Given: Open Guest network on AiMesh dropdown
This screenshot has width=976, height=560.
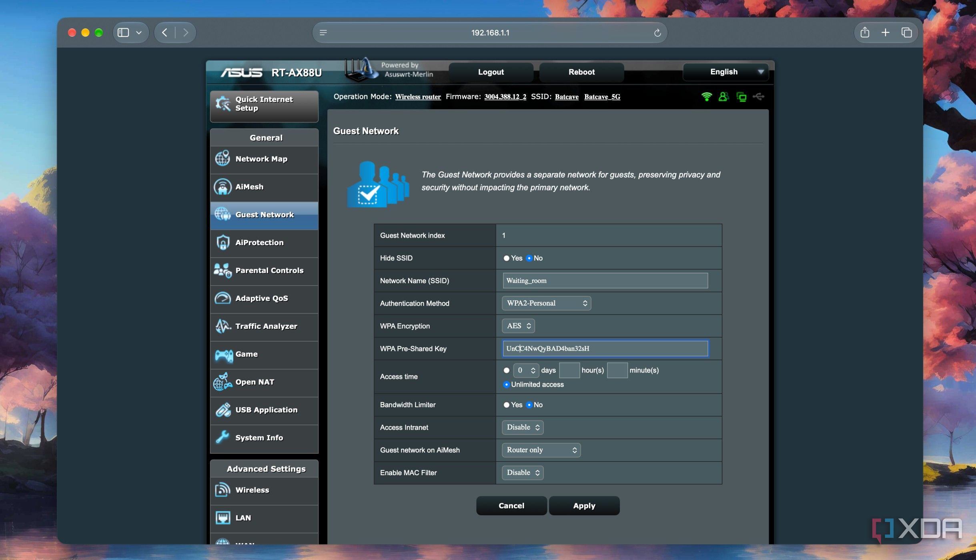Looking at the screenshot, I should click(x=541, y=450).
